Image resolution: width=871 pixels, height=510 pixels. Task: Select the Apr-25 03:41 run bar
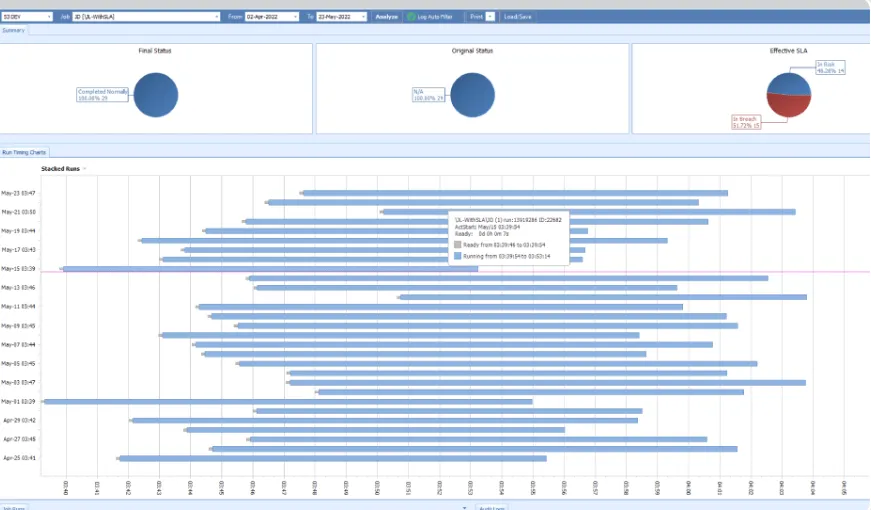[x=332, y=458]
